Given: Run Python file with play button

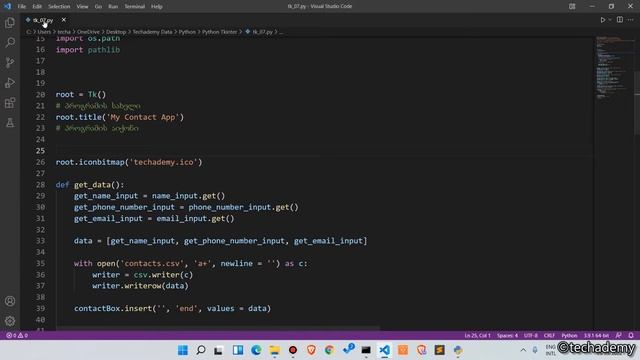Looking at the screenshot, I should point(602,20).
